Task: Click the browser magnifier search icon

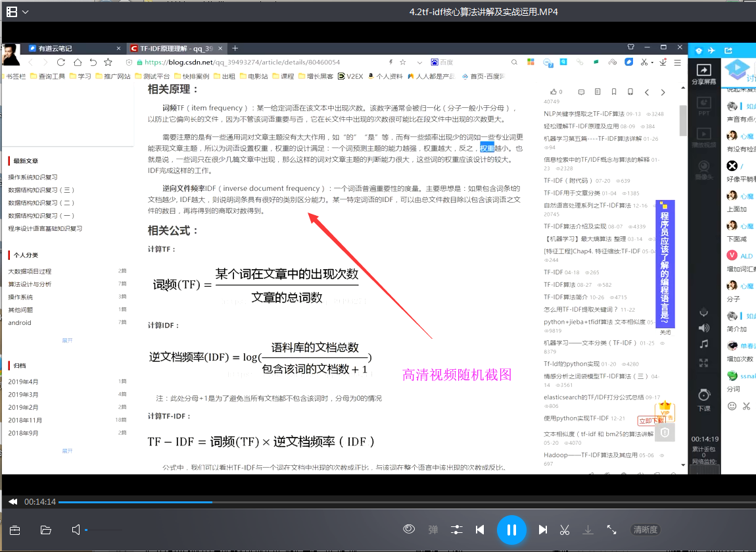Action: [515, 63]
